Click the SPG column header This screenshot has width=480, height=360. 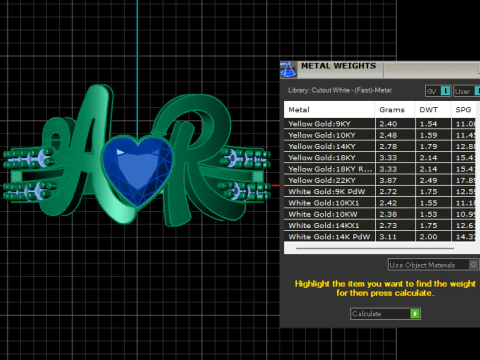point(465,110)
